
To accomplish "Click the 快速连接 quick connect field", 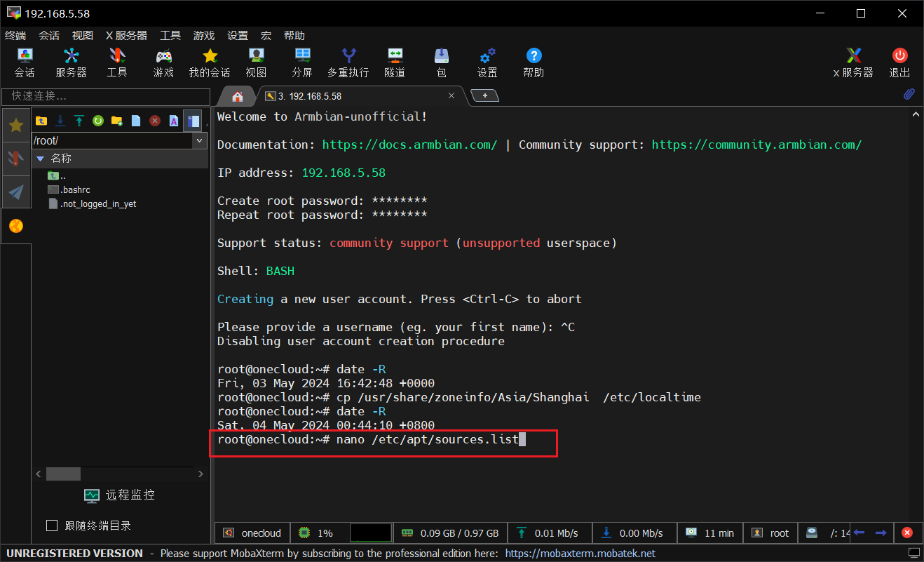I will point(106,96).
